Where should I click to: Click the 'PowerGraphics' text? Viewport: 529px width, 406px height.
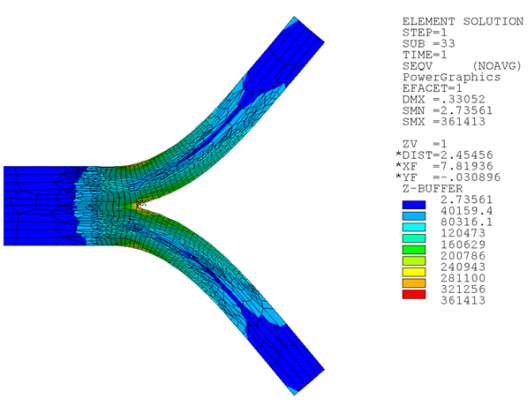pos(451,77)
